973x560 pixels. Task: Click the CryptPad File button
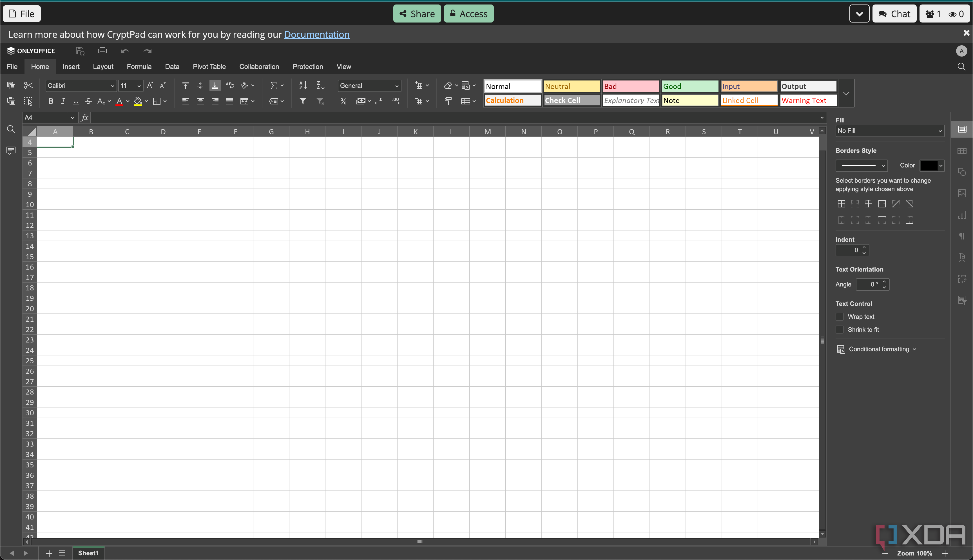click(22, 14)
